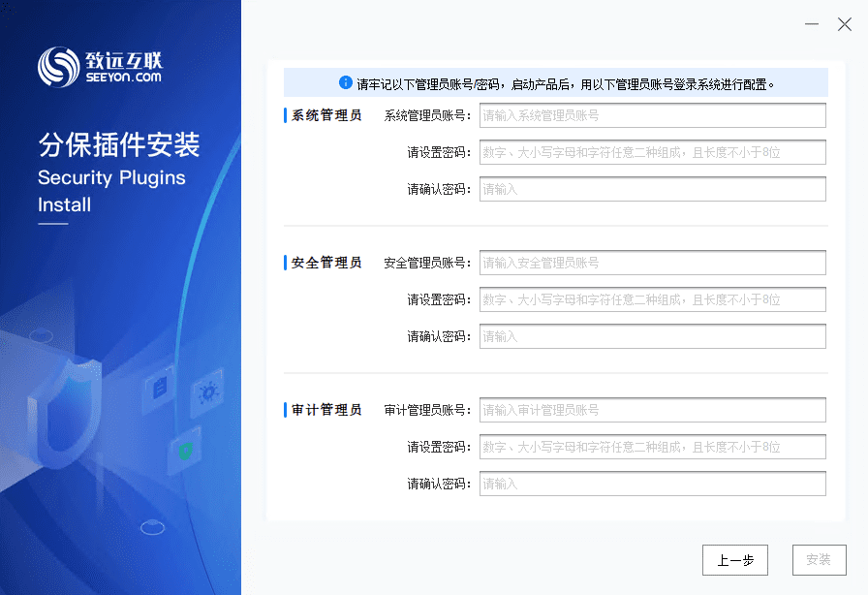
Task: Click the 审计管理员 confirm password field
Action: tap(653, 484)
